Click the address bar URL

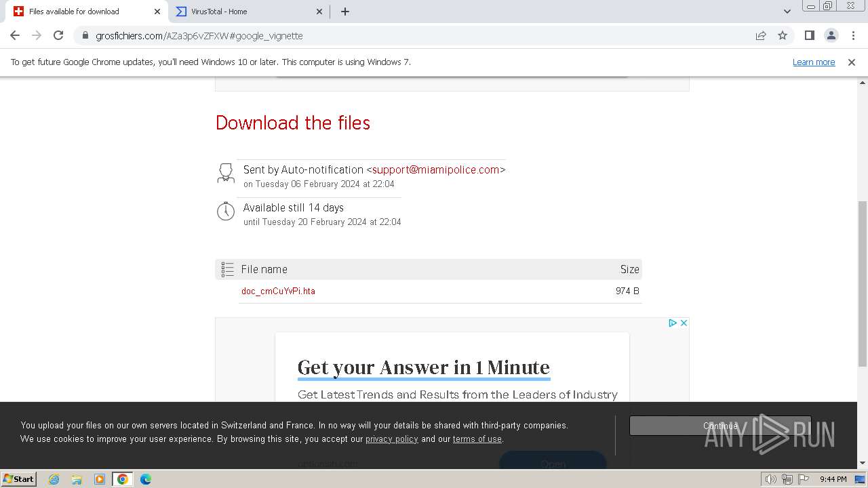click(x=199, y=36)
